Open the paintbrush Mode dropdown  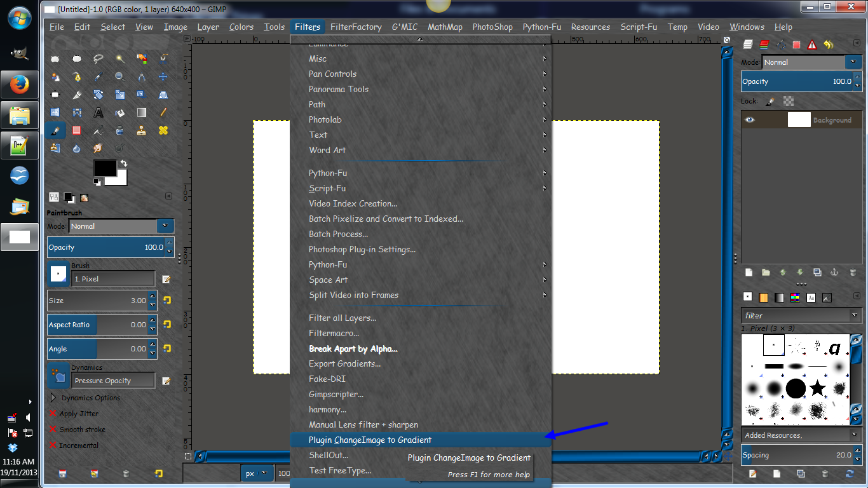(121, 226)
